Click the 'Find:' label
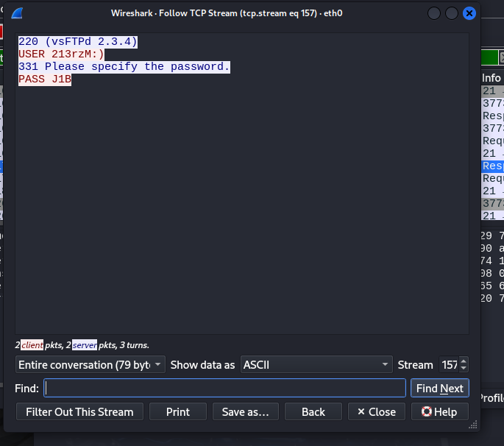 [x=26, y=389]
